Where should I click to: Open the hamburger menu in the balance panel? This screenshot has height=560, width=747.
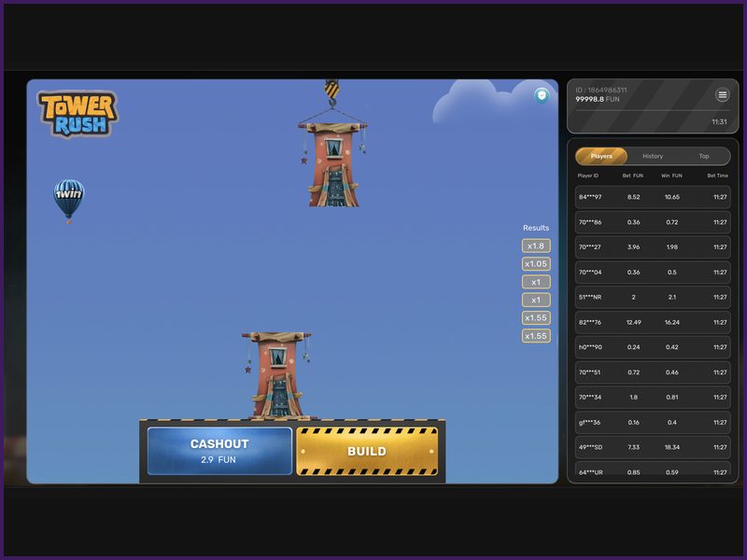(723, 95)
